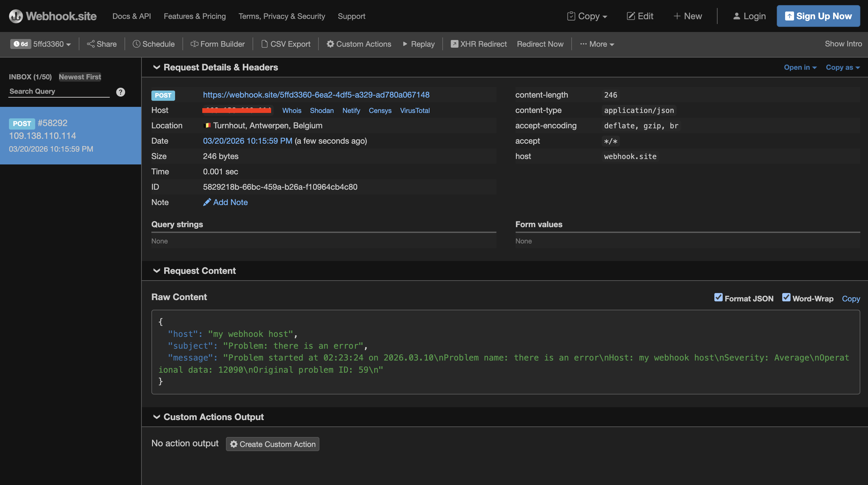The width and height of the screenshot is (868, 485).
Task: Click the Sign Up Now button
Action: tap(818, 16)
